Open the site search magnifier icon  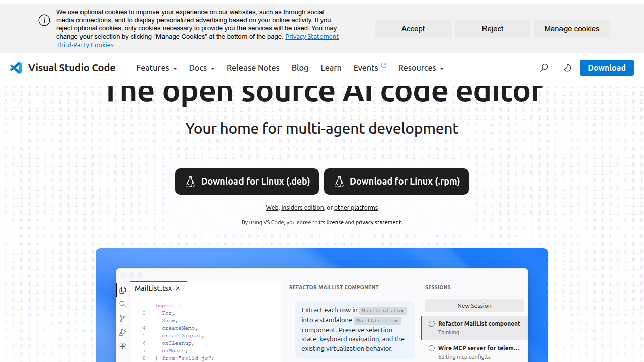pyautogui.click(x=544, y=68)
